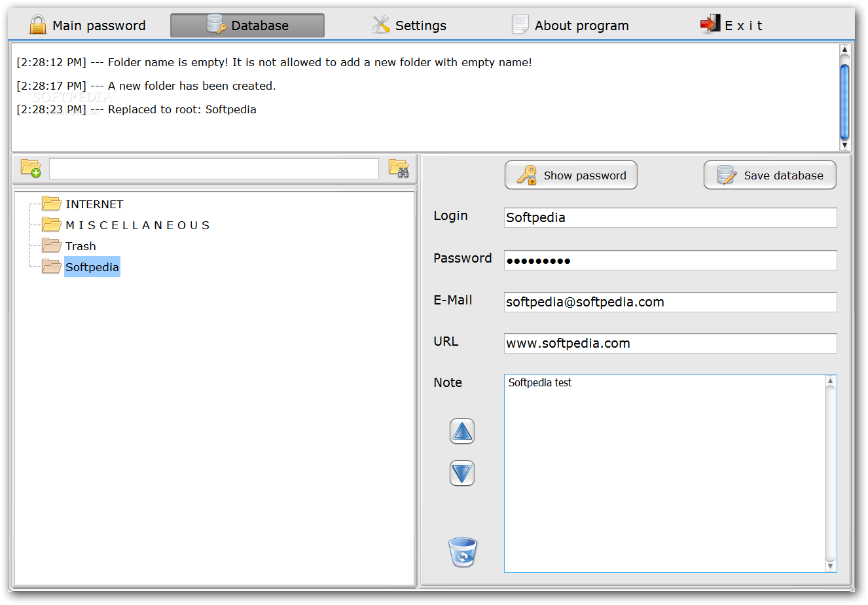Click the Note area scroll-up arrow

click(831, 380)
